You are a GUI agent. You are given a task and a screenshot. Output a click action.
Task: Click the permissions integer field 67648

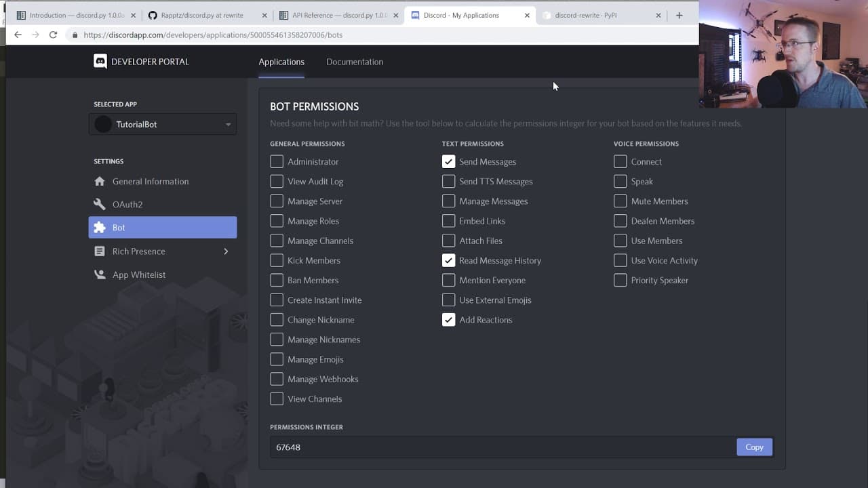pyautogui.click(x=503, y=447)
